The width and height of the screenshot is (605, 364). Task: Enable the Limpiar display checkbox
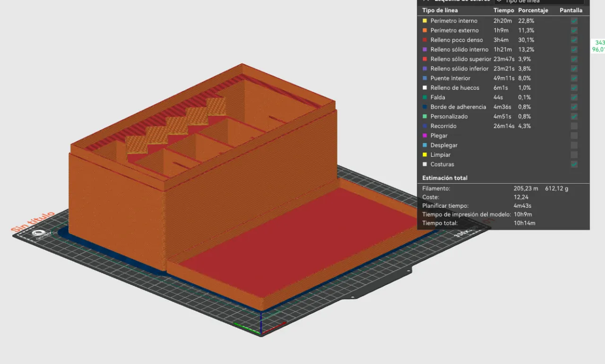[x=574, y=154]
